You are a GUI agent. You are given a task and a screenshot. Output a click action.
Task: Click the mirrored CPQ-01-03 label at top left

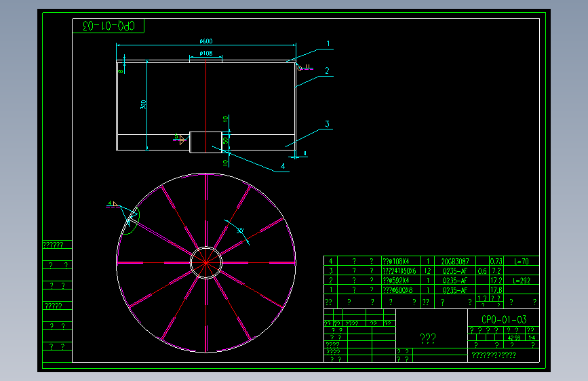[108, 26]
